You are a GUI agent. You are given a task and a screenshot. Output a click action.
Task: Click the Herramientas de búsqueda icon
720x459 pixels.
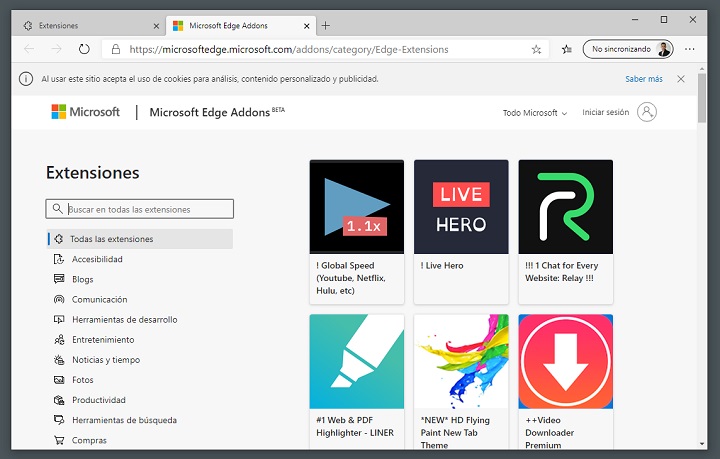tap(59, 420)
